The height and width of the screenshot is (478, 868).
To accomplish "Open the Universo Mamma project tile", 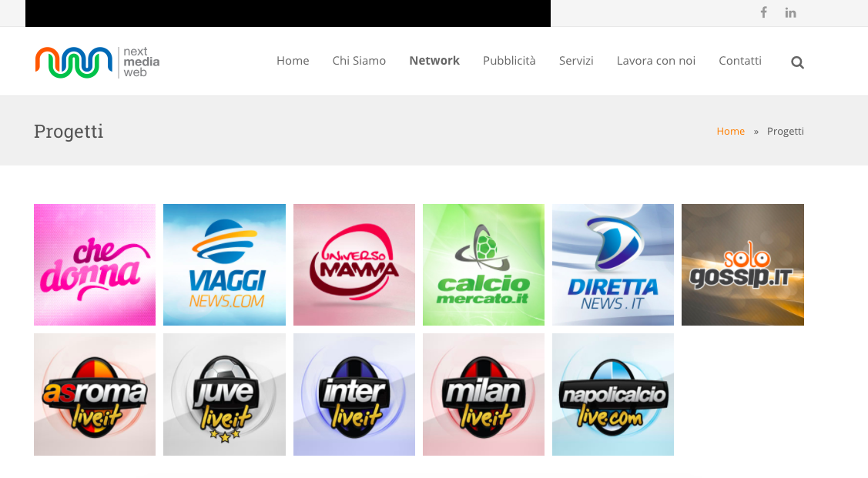I will [354, 265].
